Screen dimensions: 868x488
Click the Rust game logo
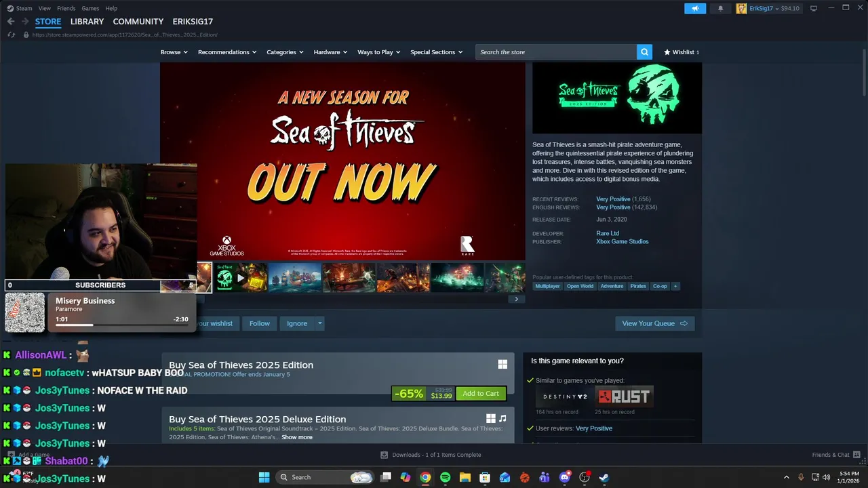click(624, 396)
